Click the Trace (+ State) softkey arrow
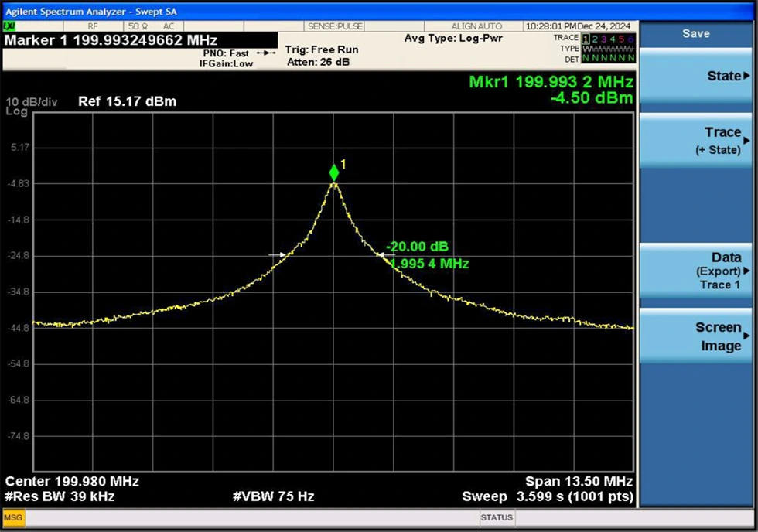The image size is (758, 532). click(x=747, y=141)
